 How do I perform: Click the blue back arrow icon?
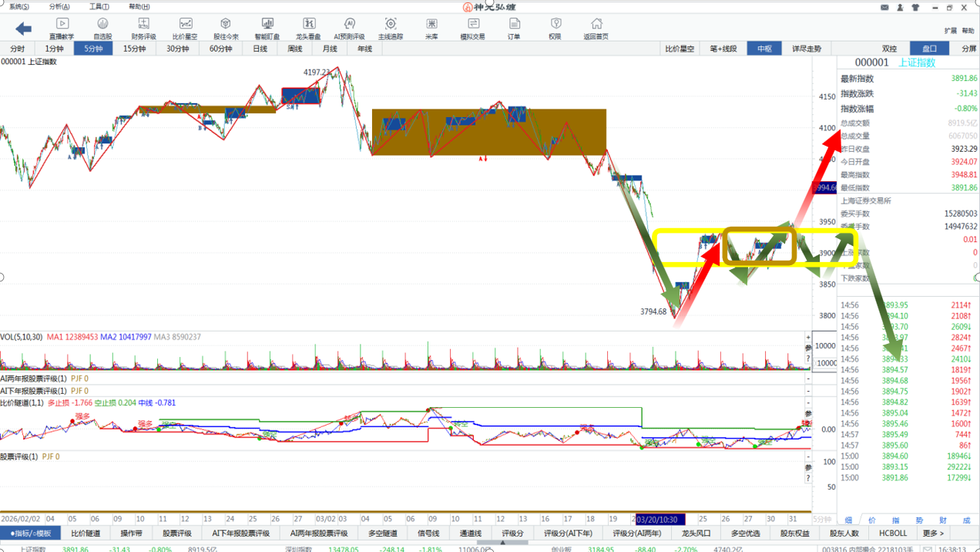click(x=23, y=29)
